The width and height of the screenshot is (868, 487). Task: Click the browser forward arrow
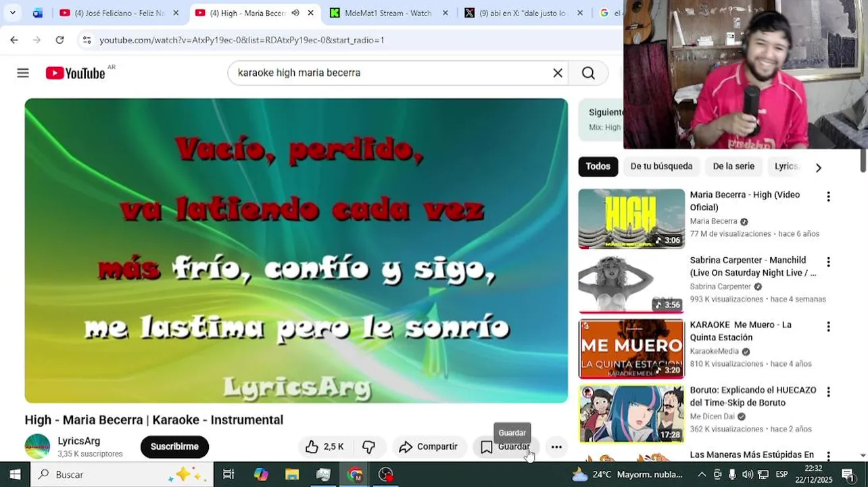[x=37, y=40]
